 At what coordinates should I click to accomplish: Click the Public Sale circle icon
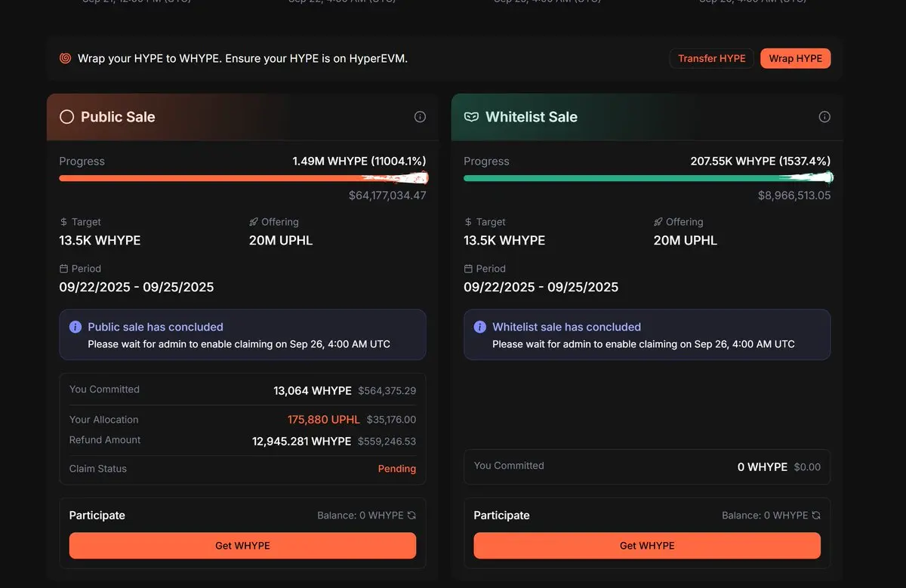pyautogui.click(x=66, y=117)
